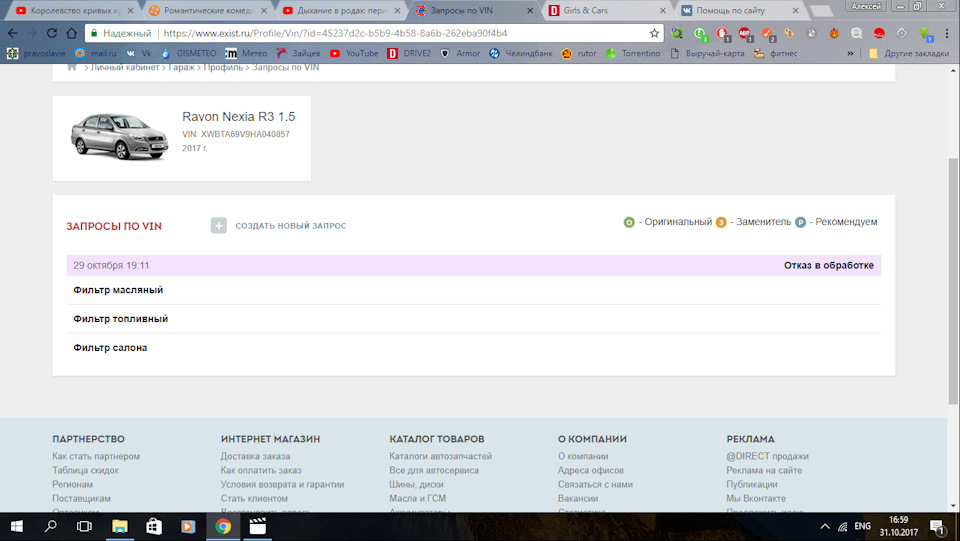Screen dimensions: 960x541
Task: Click the page vertical scrollbar
Action: [x=953, y=280]
